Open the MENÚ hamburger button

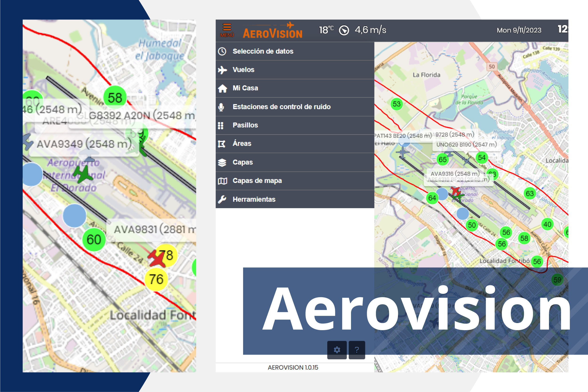coord(227,30)
